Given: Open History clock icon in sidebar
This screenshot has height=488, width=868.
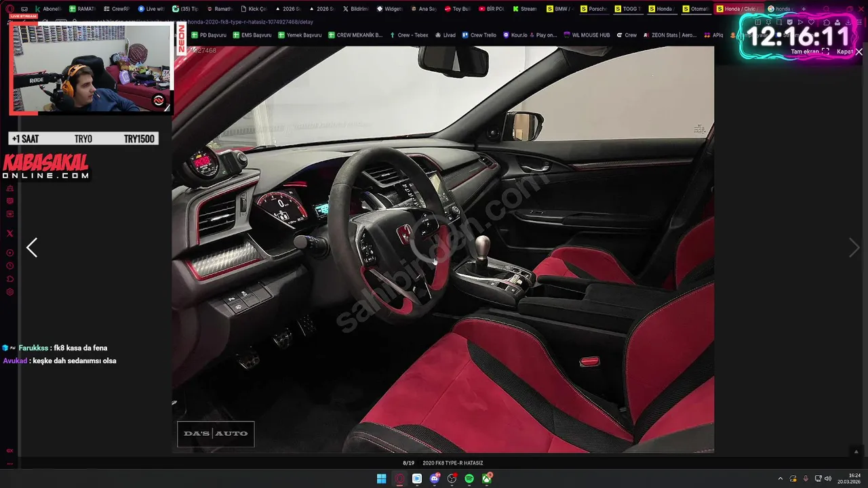Looking at the screenshot, I should click(x=9, y=266).
